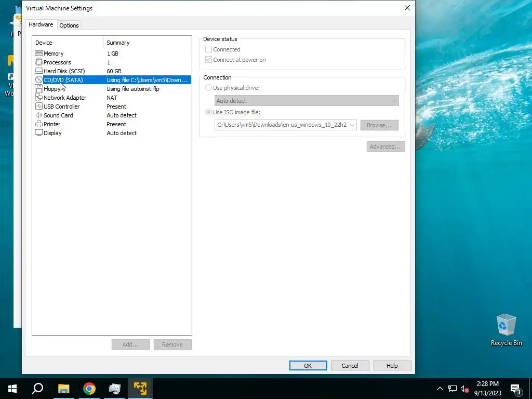
Task: Select the Sound Card 'Auto detect' summary
Action: tap(122, 115)
